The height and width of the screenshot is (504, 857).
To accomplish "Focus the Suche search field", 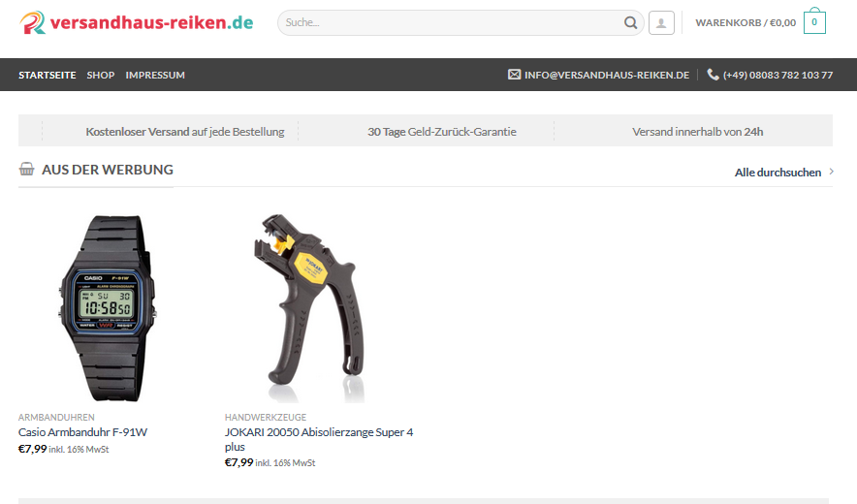I will (452, 23).
